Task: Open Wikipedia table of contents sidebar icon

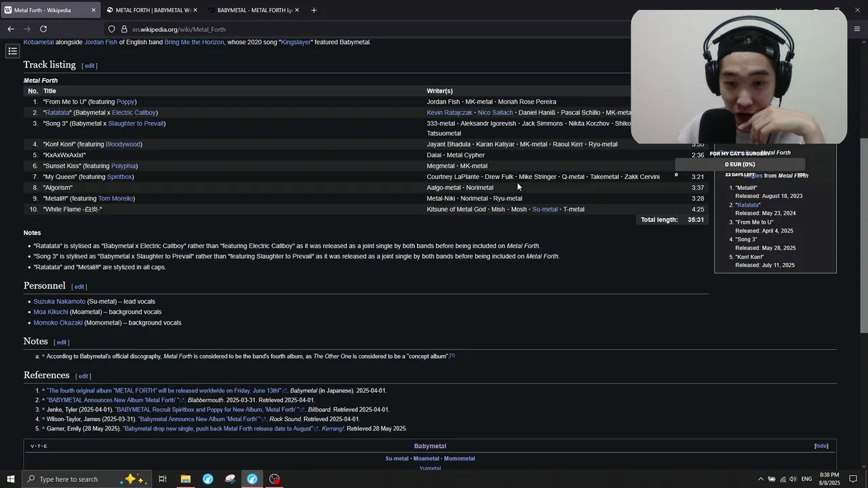Action: [12, 51]
